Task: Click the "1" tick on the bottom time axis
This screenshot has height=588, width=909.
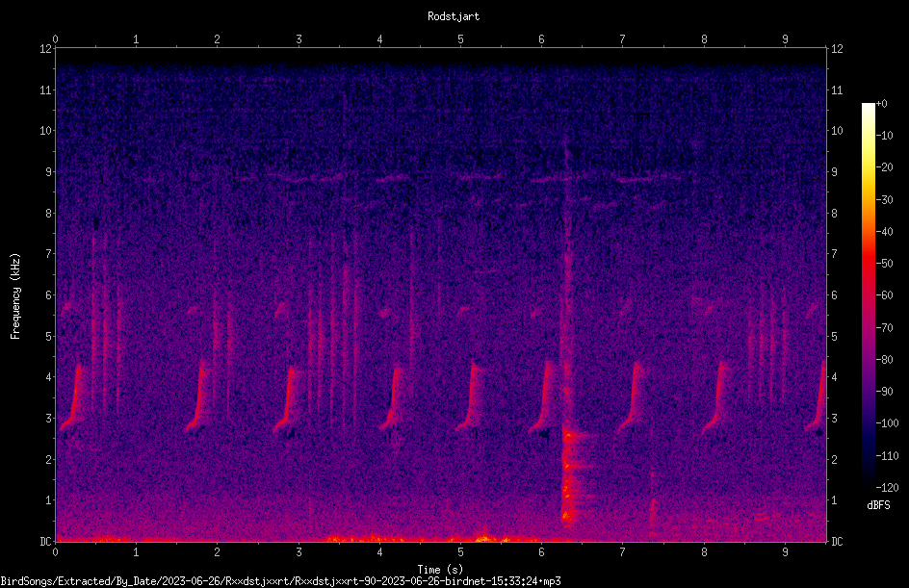Action: pos(136,552)
